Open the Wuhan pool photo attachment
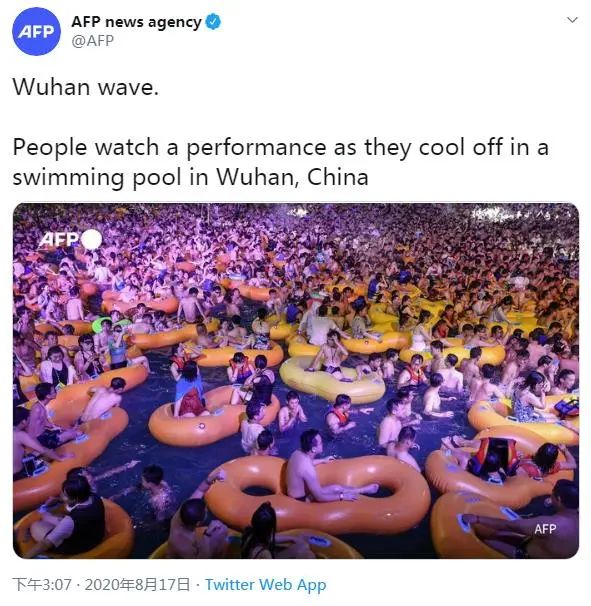Screen dimensions: 591x606 [x=296, y=380]
